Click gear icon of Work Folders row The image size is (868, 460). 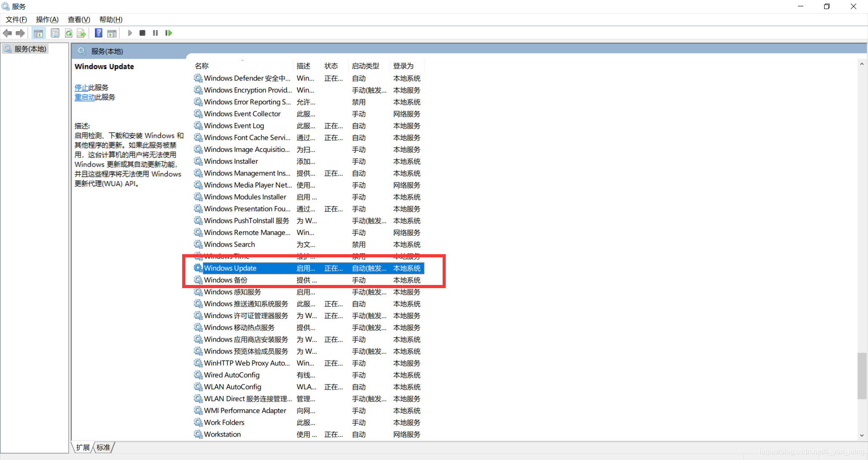click(198, 422)
